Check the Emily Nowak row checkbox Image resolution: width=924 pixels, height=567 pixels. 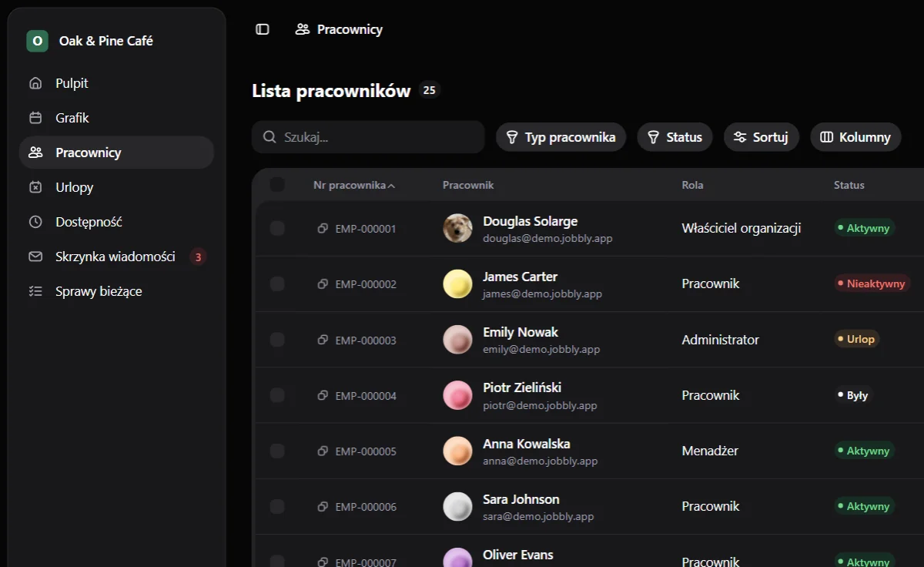(277, 340)
